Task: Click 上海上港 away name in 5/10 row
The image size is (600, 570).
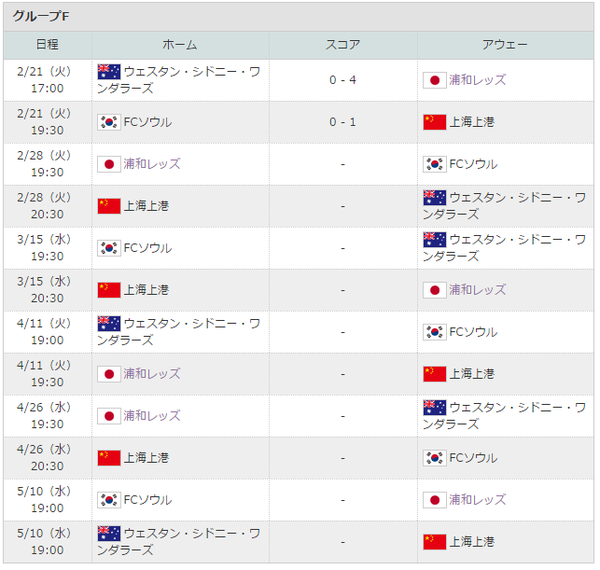Action: tap(472, 542)
